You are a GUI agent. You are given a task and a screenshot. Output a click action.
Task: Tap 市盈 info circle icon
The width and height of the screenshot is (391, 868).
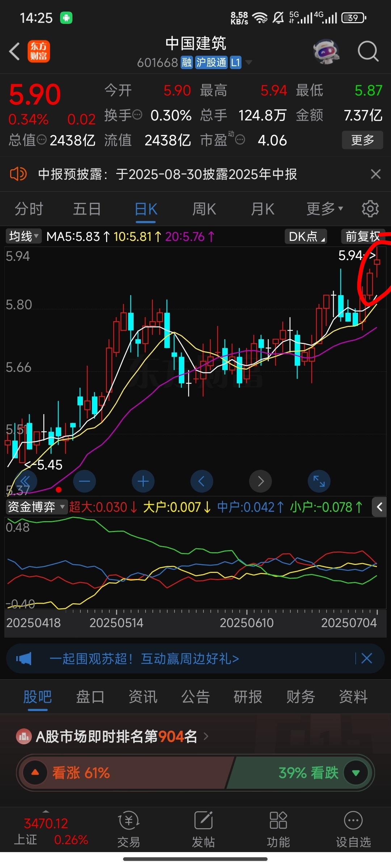click(x=240, y=139)
